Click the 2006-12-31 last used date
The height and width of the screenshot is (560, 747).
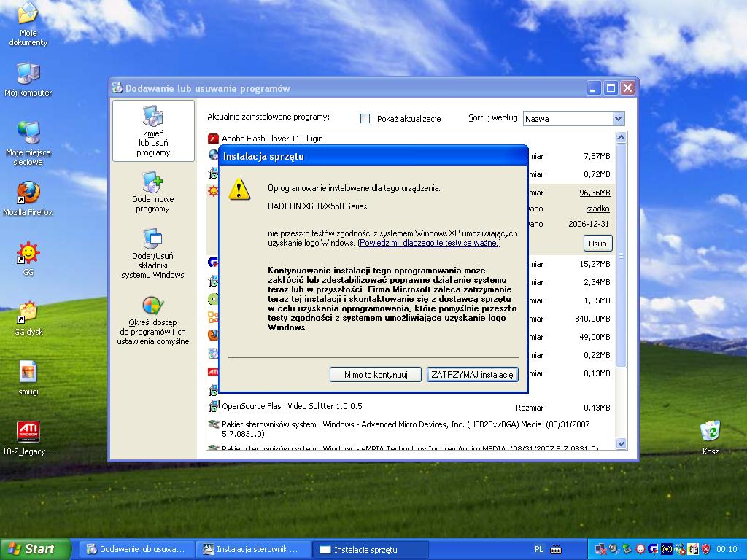589,224
